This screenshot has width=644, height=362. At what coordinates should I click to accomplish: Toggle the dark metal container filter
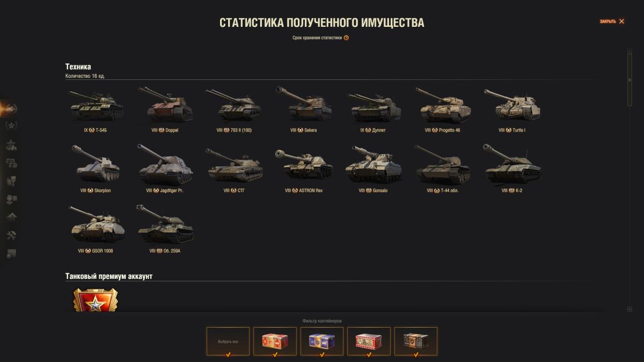(x=416, y=341)
